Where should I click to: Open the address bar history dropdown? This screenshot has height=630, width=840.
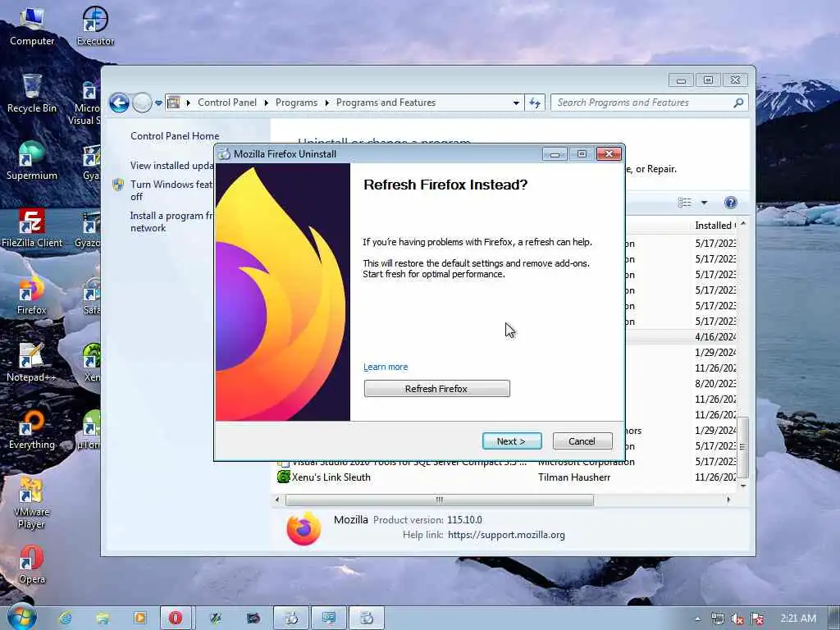coord(516,103)
